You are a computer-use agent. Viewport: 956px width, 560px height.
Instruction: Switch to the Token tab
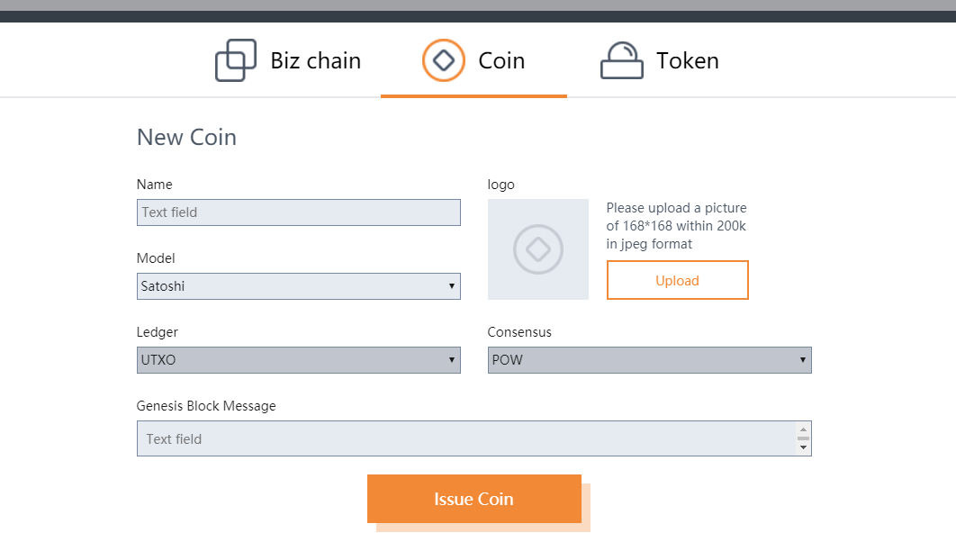[660, 60]
